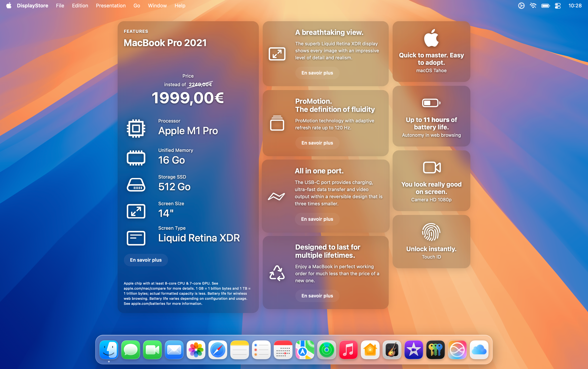Open the rainbow infinity app in the Dock
Viewport: 588px width, 369px height.
click(457, 350)
